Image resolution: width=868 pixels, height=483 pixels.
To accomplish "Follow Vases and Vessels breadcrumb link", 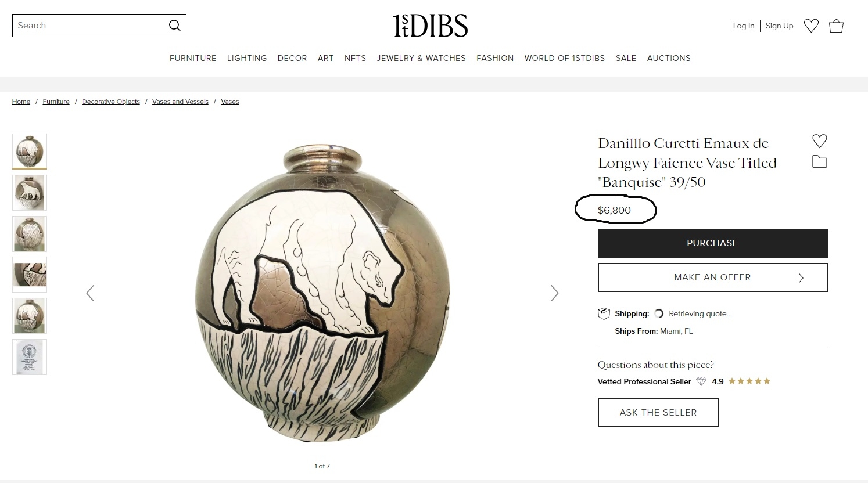I will tap(180, 102).
